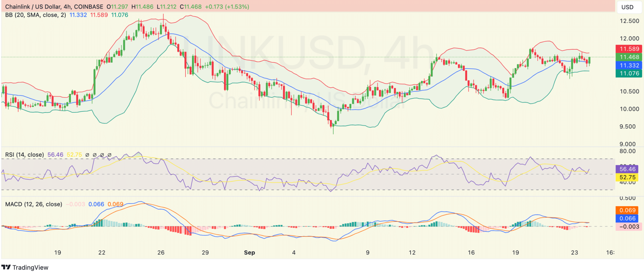The height and width of the screenshot is (272, 644).
Task: Click the MACD (12, 26, close) indicator label
Action: click(34, 204)
